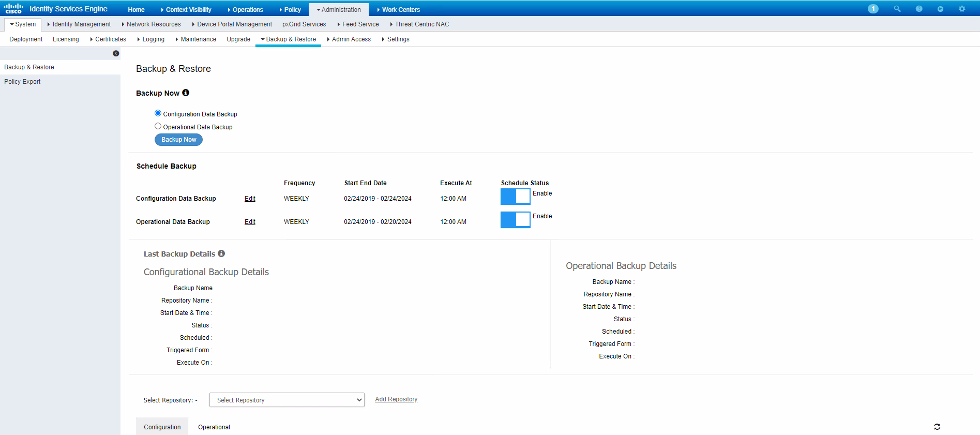Open the Admin Access menu

[x=349, y=39]
